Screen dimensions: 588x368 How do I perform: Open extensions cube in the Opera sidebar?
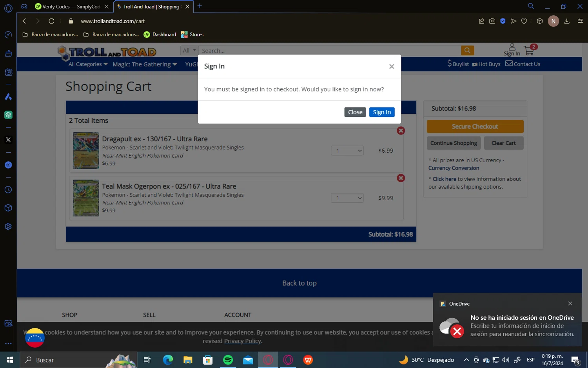[8, 208]
